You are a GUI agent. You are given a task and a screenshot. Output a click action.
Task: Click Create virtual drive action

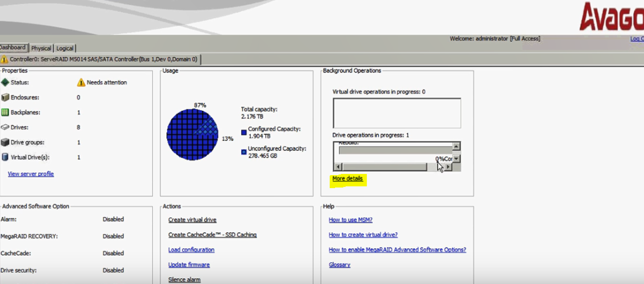point(192,220)
